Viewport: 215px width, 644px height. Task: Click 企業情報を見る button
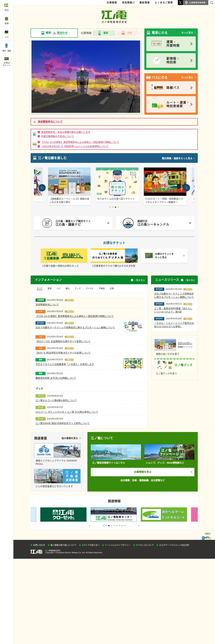[142, 472]
